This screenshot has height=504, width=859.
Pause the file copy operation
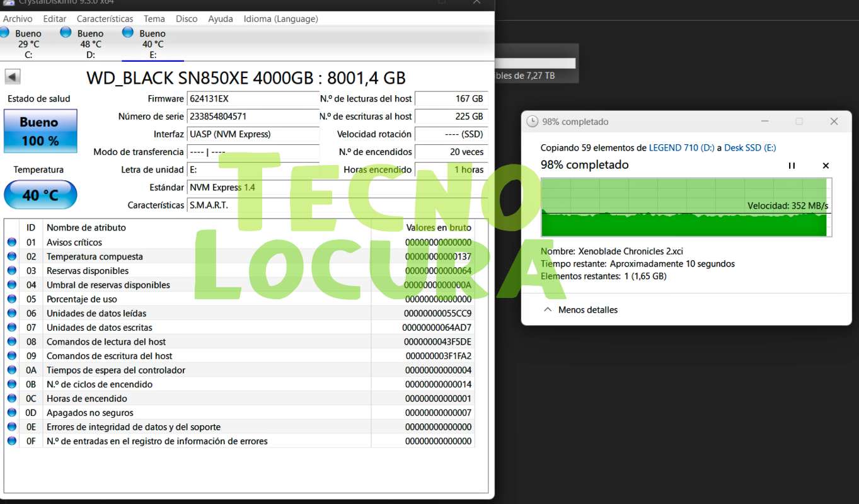tap(792, 166)
